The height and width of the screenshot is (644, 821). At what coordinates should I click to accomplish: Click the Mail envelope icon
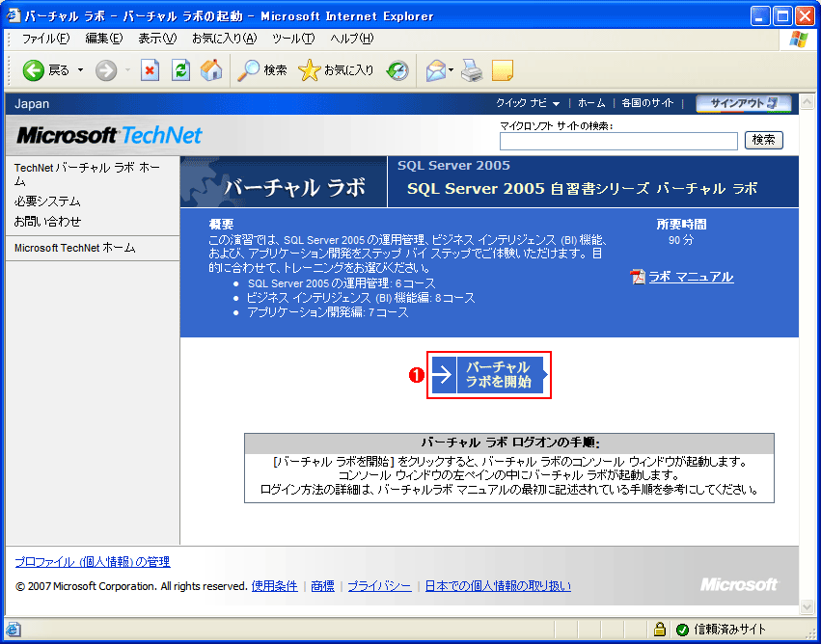pyautogui.click(x=436, y=70)
